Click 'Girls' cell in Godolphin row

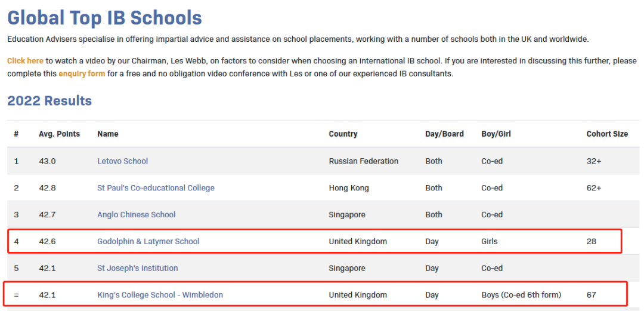click(x=489, y=241)
